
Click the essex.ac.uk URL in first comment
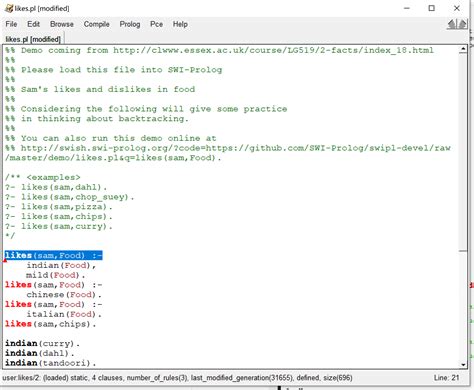click(x=273, y=50)
